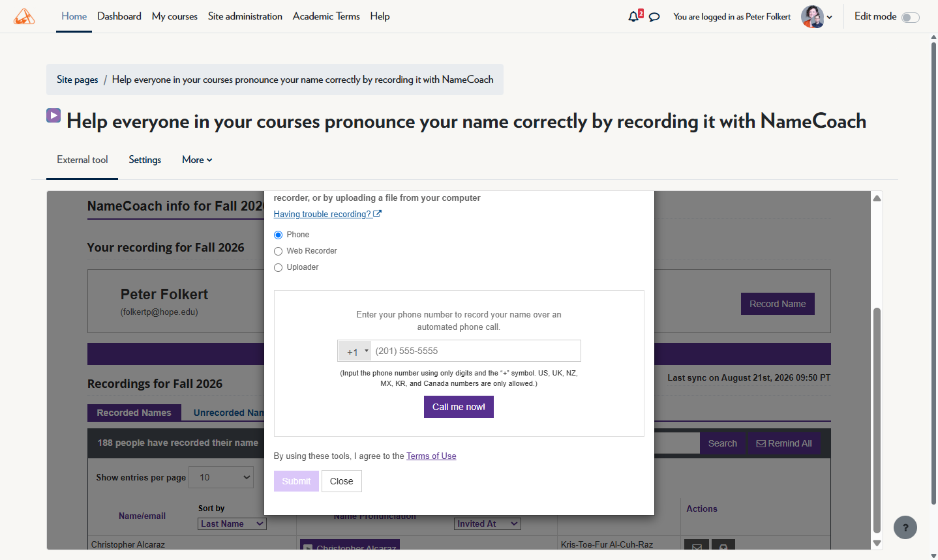The width and height of the screenshot is (938, 560).
Task: Click the frame scroll up arrow
Action: (x=877, y=198)
